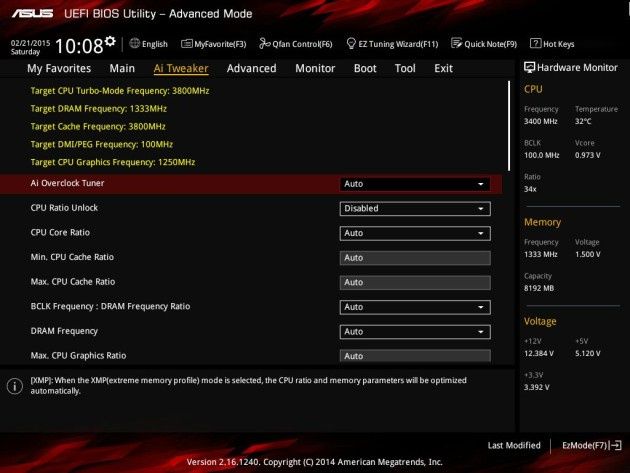The height and width of the screenshot is (473, 630).
Task: Open the DRAM Frequency dropdown
Action: (x=415, y=332)
